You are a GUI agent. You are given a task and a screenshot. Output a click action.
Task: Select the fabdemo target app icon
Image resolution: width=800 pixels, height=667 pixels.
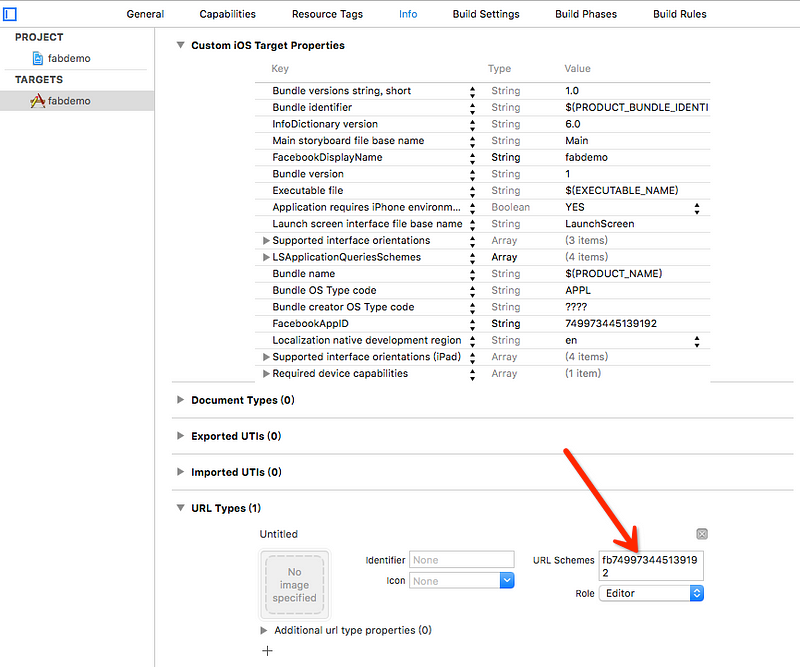pyautogui.click(x=37, y=101)
